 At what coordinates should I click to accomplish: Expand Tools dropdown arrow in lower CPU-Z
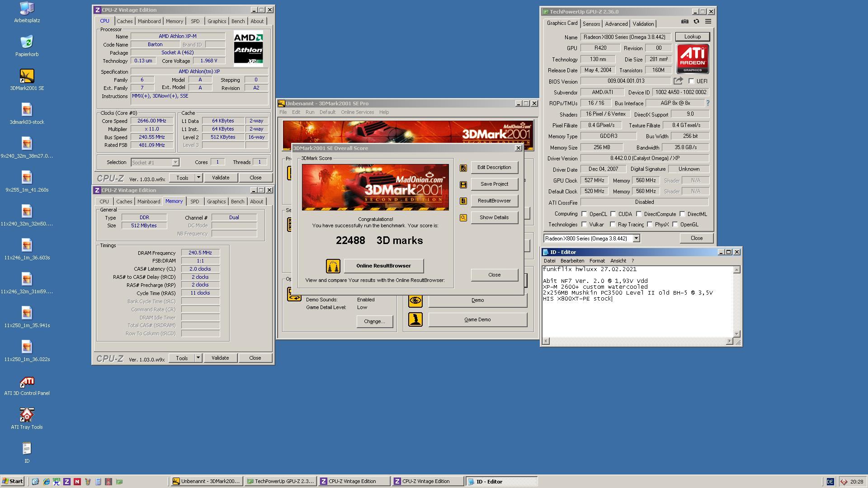pyautogui.click(x=198, y=358)
